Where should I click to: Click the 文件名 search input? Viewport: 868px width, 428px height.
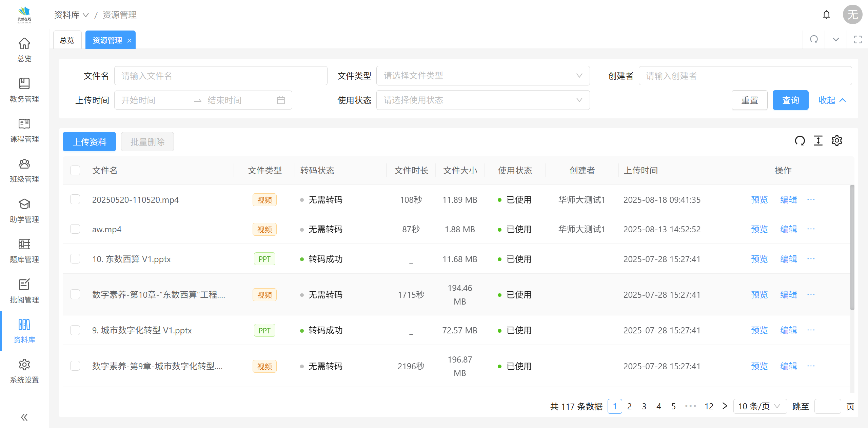click(220, 76)
